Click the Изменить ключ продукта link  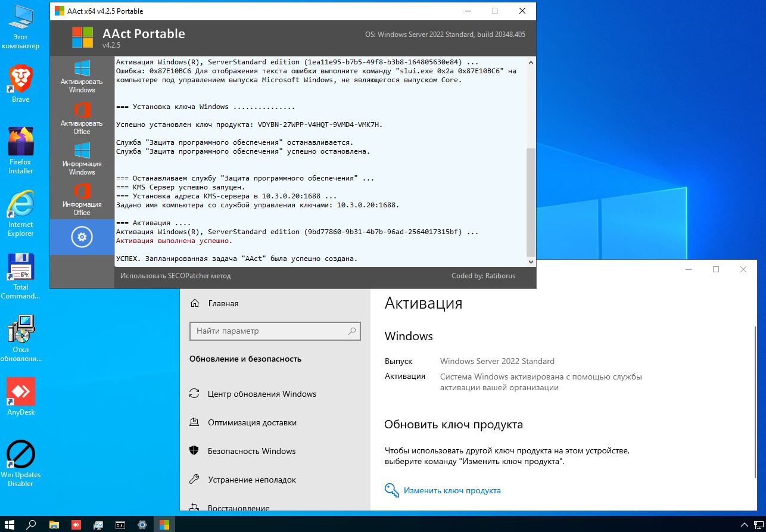(451, 491)
